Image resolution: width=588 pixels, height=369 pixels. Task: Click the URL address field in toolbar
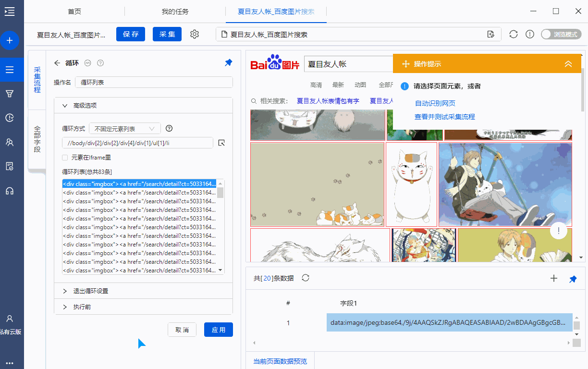(358, 34)
